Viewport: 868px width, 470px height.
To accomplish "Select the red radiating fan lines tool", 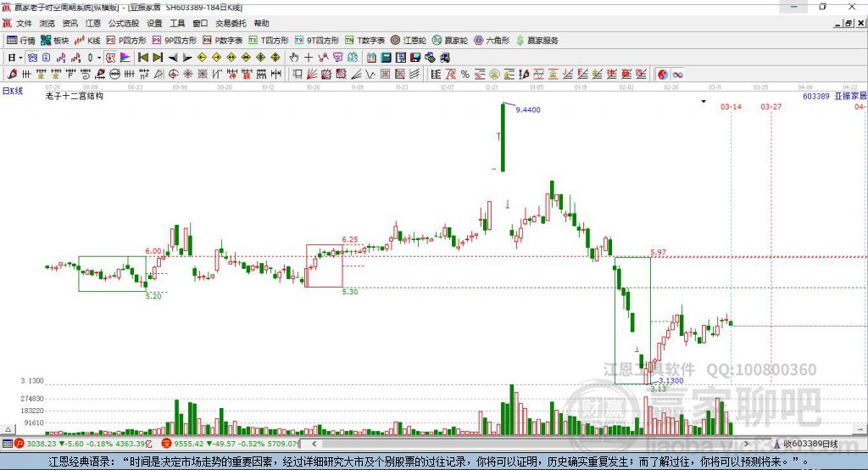I will pyautogui.click(x=312, y=75).
